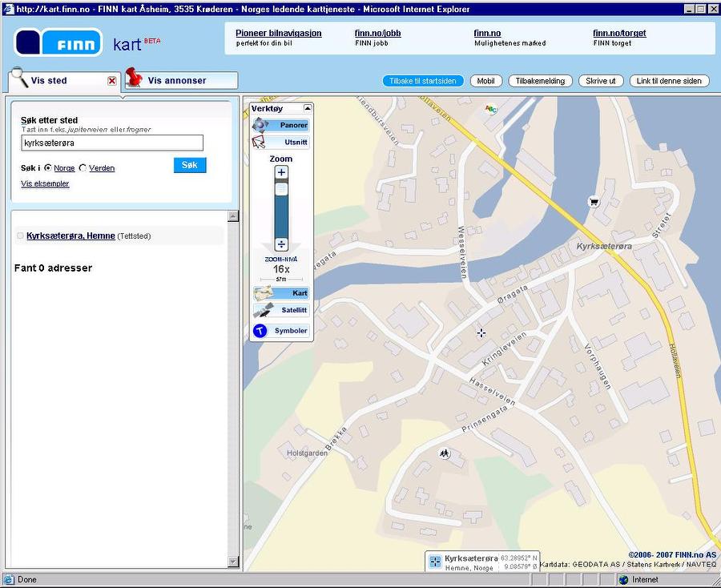Collapse the Verktøy tools panel
This screenshot has width=721, height=588.
pos(306,108)
